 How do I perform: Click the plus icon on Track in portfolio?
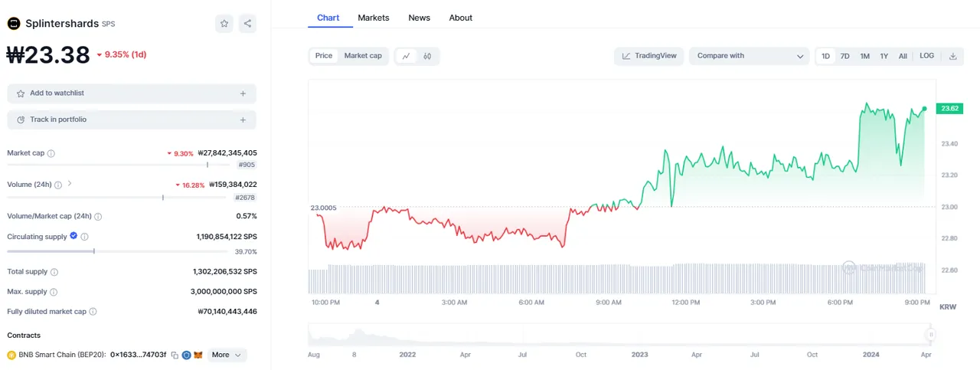243,120
